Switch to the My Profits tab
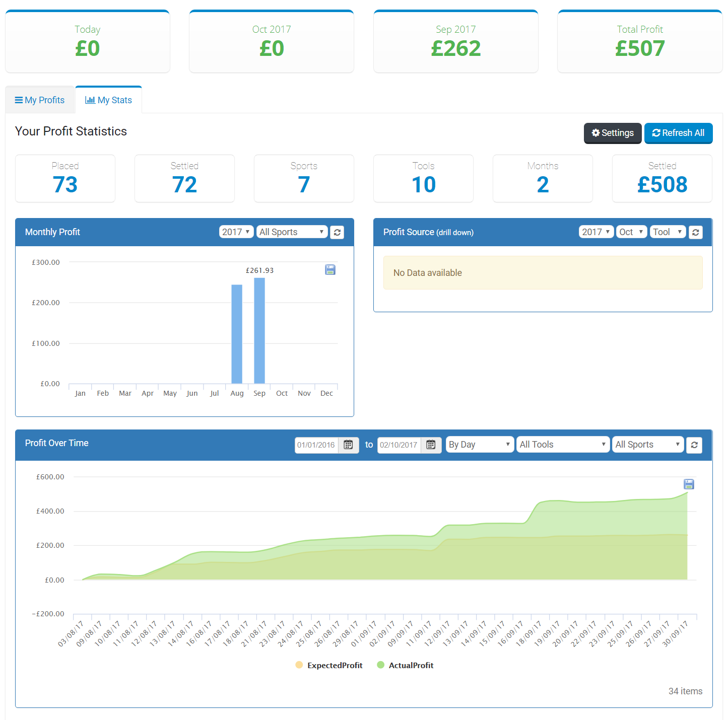728x720 pixels. tap(40, 100)
